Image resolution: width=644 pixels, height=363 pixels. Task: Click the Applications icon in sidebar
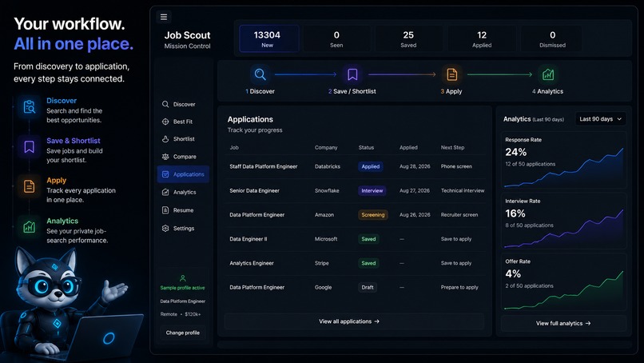click(165, 174)
